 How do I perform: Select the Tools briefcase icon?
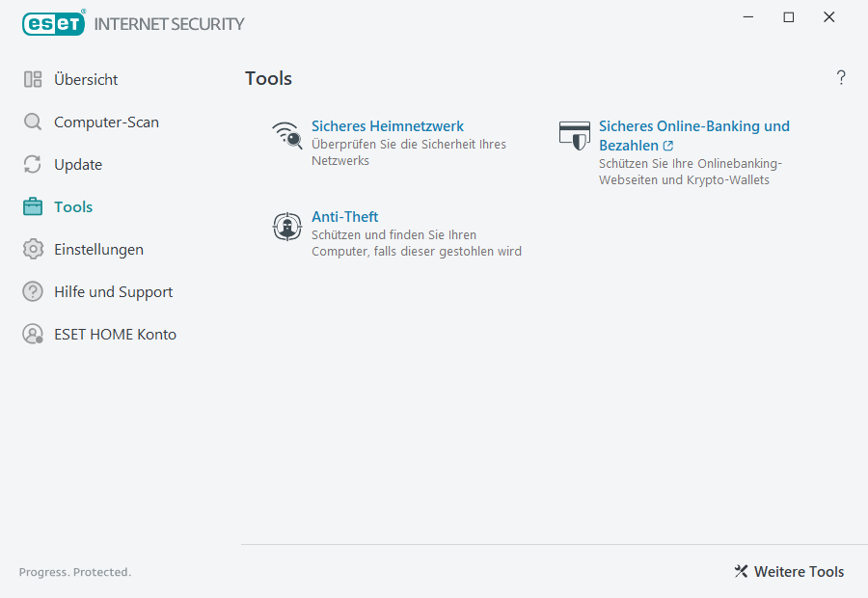coord(34,206)
